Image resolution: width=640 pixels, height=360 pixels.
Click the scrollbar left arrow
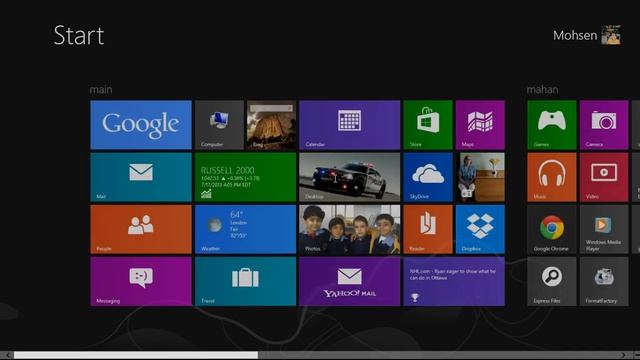click(x=7, y=356)
